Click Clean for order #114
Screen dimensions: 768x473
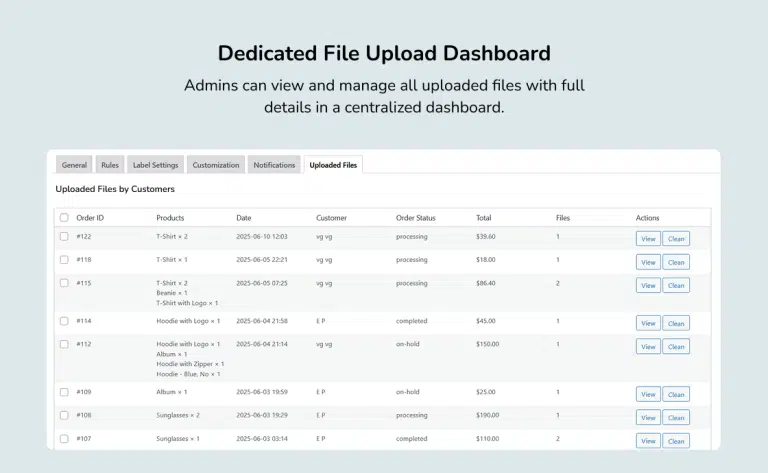[x=676, y=323]
